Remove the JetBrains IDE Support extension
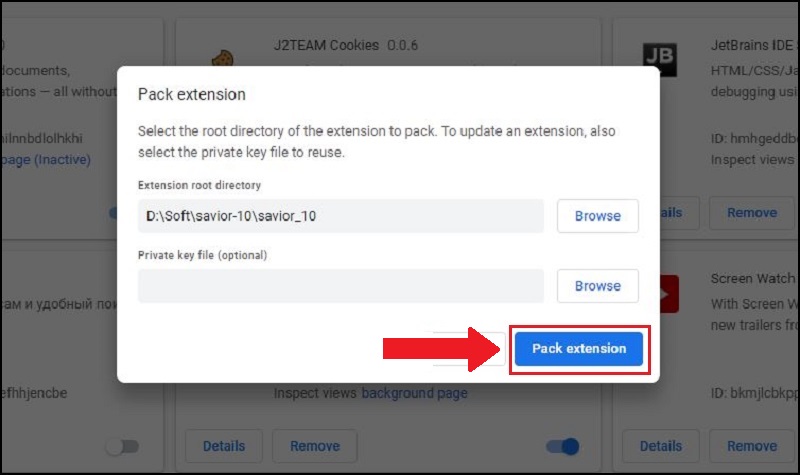This screenshot has height=475, width=800. coord(752,212)
